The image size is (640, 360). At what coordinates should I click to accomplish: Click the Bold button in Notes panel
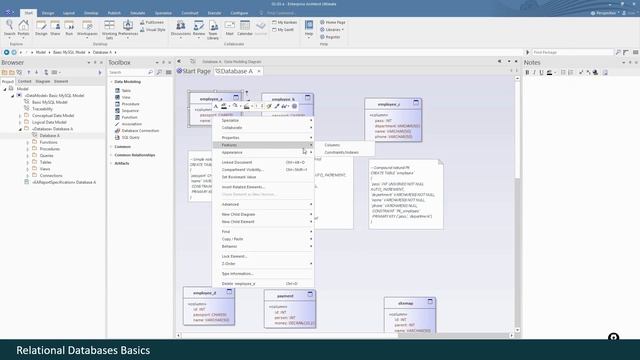[527, 73]
